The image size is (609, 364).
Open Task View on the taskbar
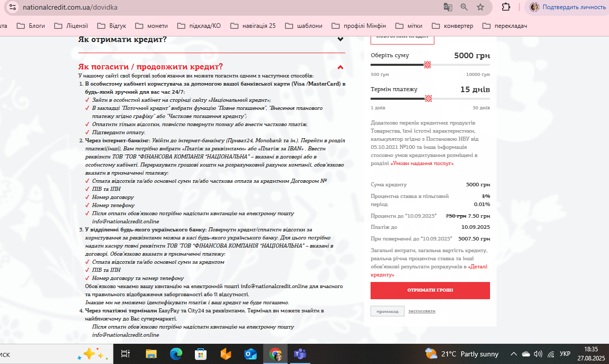tap(126, 354)
